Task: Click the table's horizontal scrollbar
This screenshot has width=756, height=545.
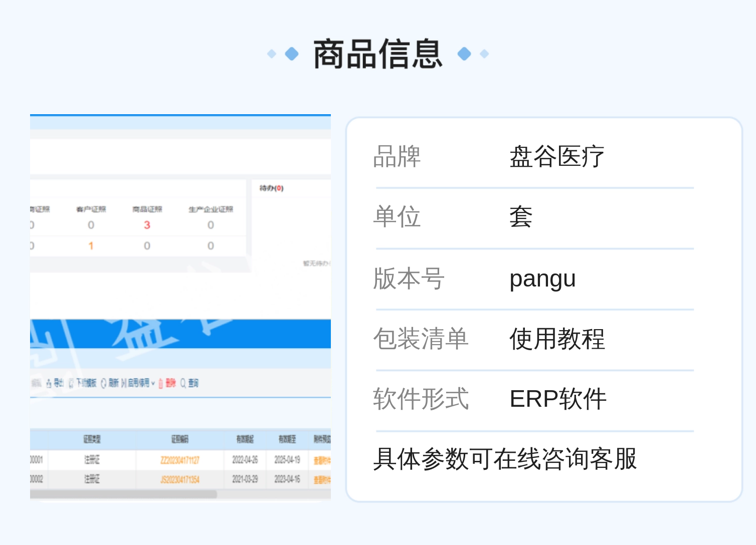Action: [123, 494]
